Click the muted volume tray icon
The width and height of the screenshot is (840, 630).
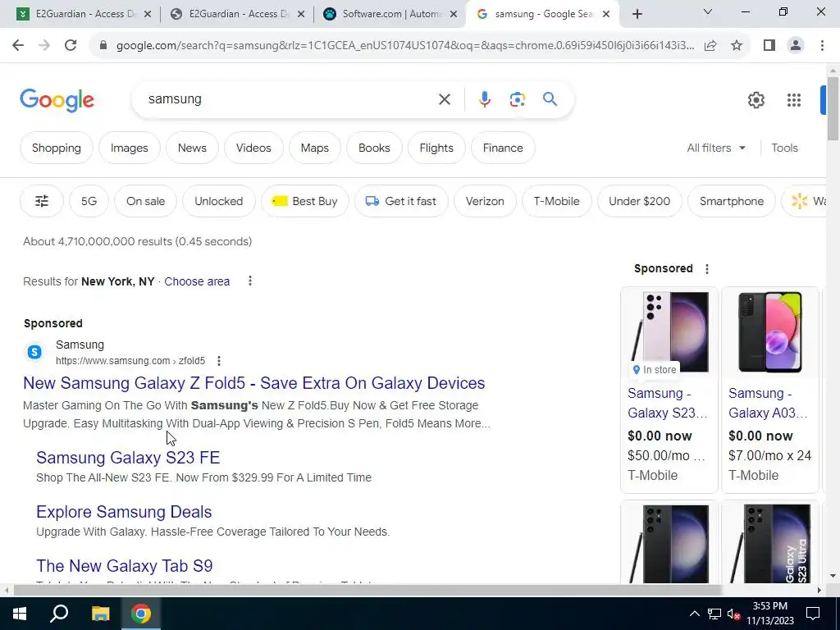point(733,614)
